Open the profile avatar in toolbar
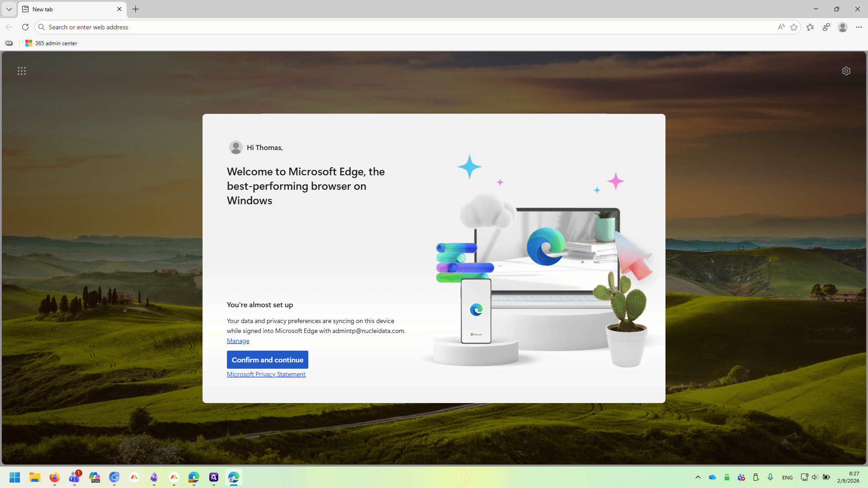868x488 pixels. [x=843, y=27]
